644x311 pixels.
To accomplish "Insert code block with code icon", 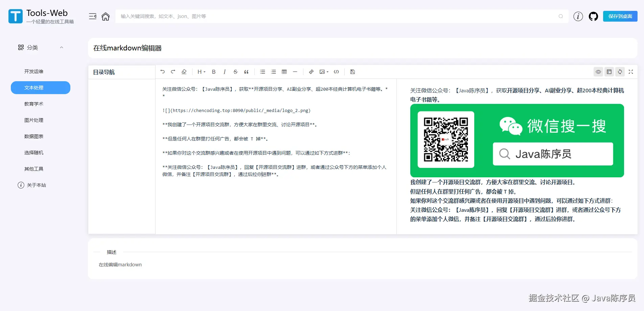I will [336, 72].
